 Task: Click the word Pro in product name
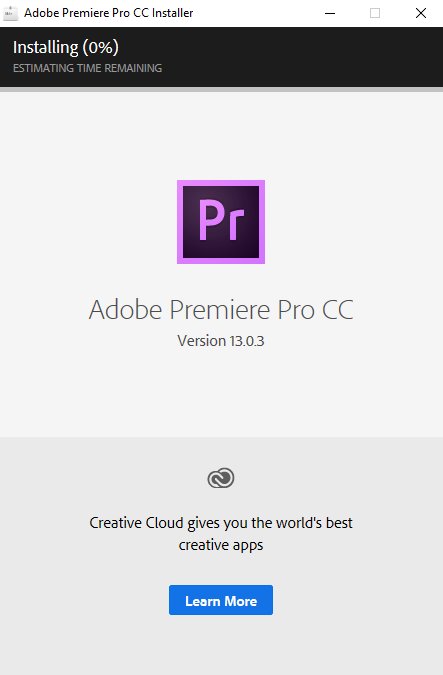tap(296, 310)
